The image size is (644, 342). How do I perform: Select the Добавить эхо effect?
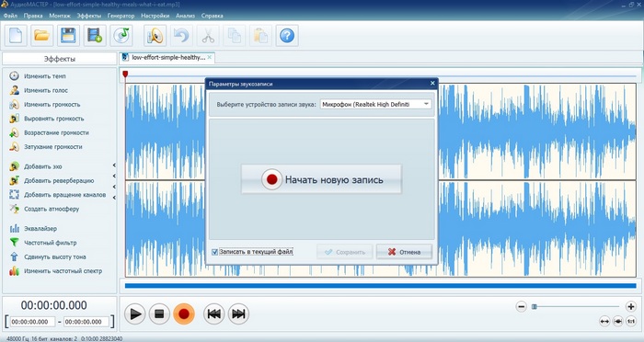tap(36, 166)
